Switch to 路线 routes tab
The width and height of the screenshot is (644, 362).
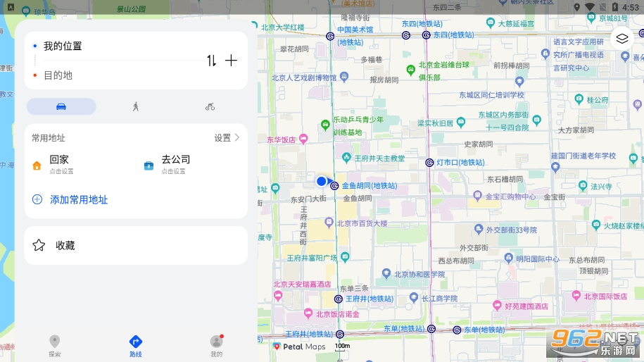(136, 346)
